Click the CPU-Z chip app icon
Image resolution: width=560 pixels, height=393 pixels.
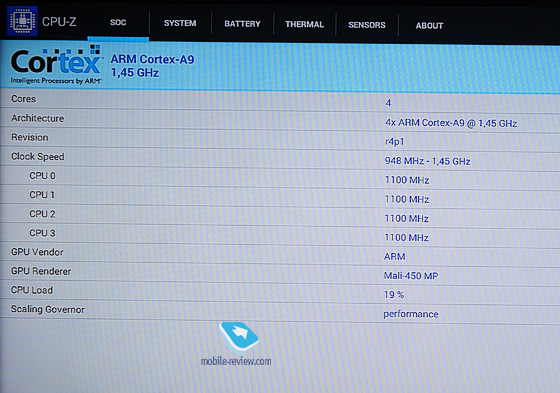tap(22, 21)
